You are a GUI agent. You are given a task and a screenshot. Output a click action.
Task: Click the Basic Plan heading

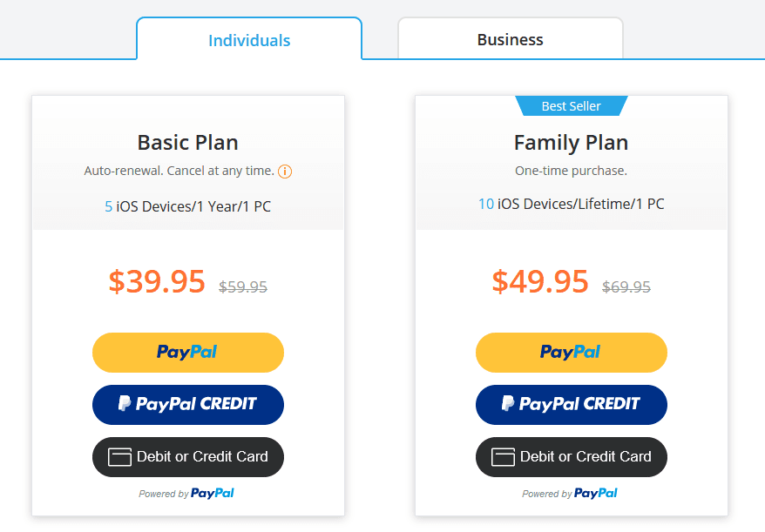(x=188, y=143)
